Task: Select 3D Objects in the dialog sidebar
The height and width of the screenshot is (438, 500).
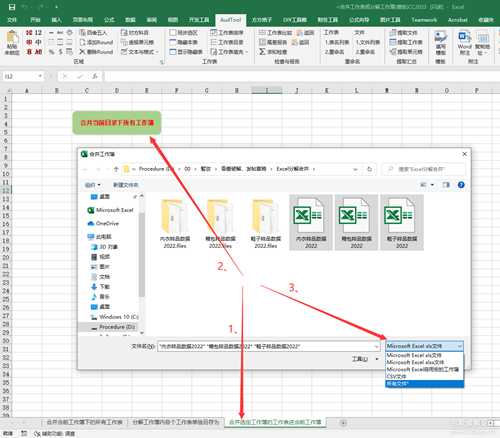Action: click(x=104, y=247)
